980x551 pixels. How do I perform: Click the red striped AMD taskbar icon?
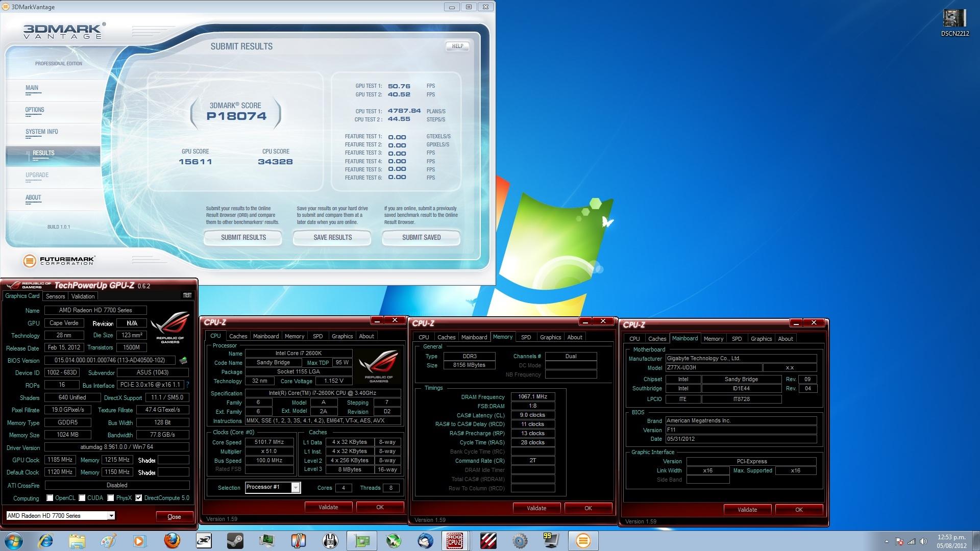coord(488,540)
